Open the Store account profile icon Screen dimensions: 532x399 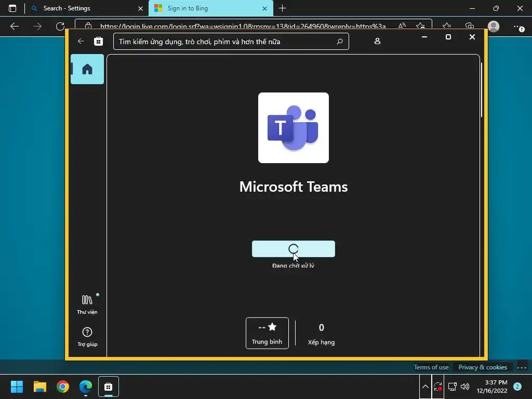tap(377, 42)
